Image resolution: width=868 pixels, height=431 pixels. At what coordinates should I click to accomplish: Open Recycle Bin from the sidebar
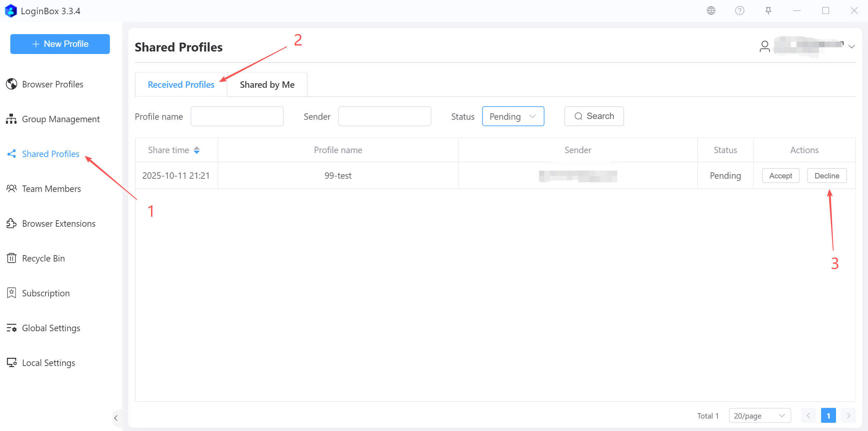click(43, 258)
